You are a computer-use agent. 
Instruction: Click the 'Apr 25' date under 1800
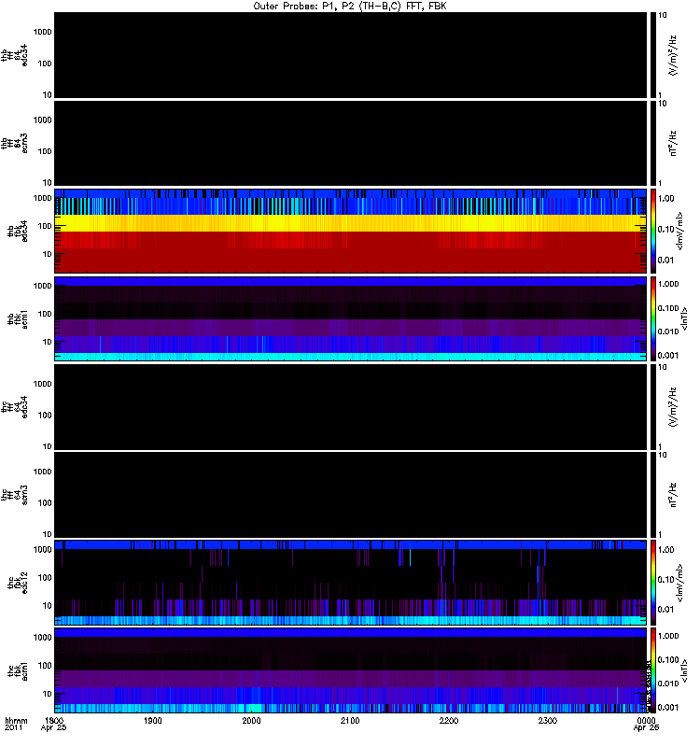[54, 728]
